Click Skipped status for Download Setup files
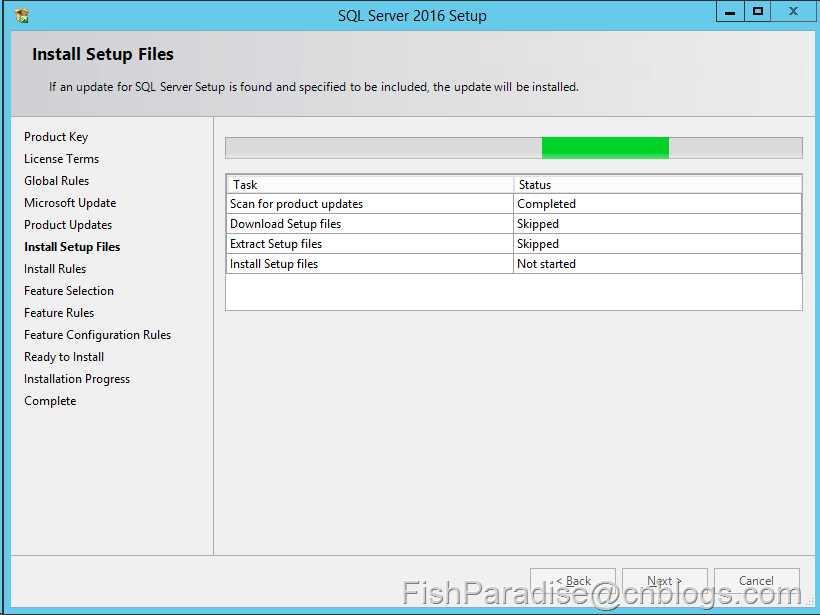Viewport: 820px width, 615px height. point(657,224)
